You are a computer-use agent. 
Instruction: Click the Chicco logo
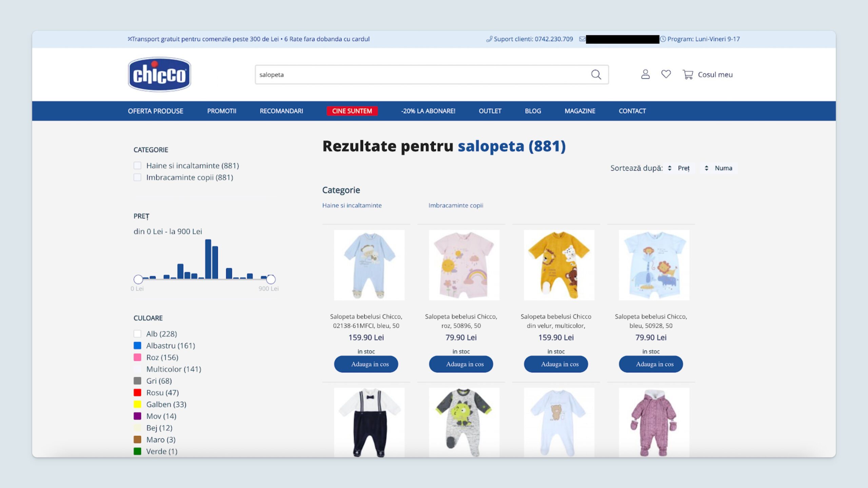[159, 74]
